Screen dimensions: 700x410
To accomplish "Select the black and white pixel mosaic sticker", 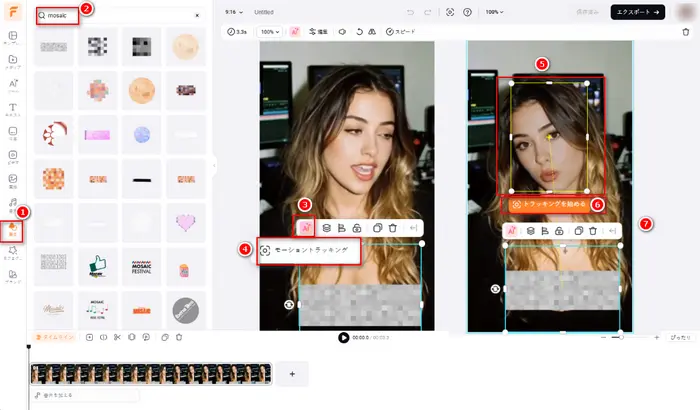I will (x=98, y=46).
